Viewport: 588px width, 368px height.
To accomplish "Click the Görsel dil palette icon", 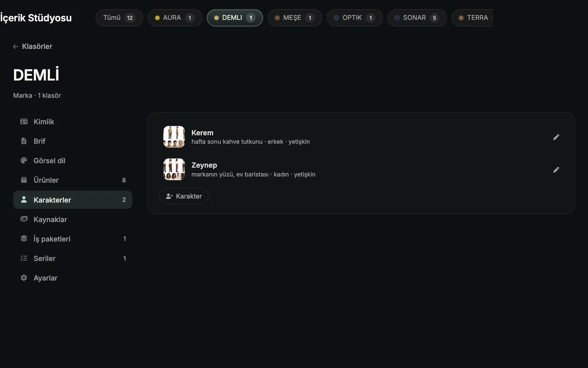I will 24,161.
